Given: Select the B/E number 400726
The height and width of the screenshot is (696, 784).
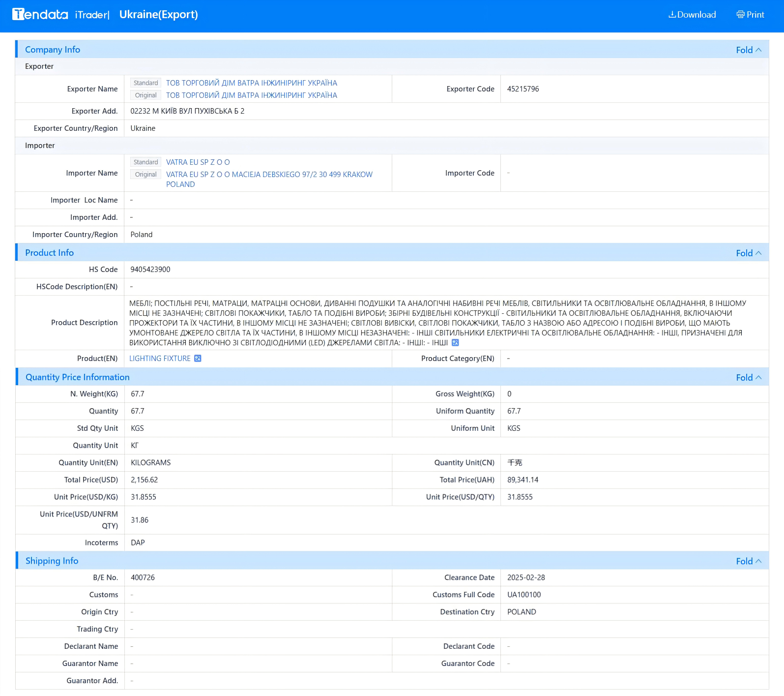Looking at the screenshot, I should (x=143, y=578).
